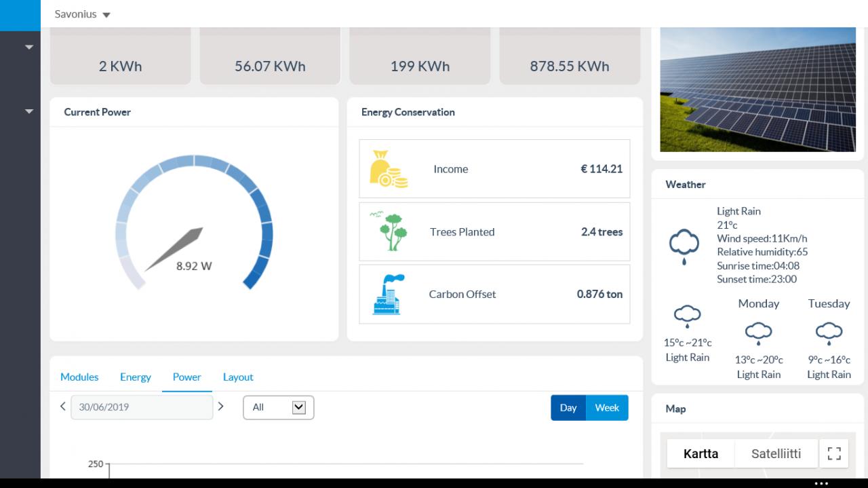Click the Wind speed:11Km/h text
The width and height of the screenshot is (868, 488).
point(762,238)
